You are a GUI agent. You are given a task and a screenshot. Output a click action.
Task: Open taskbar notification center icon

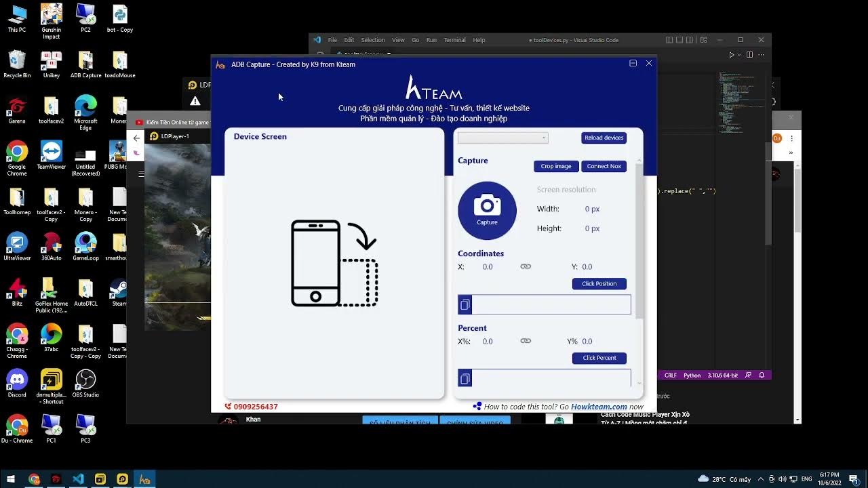[854, 479]
